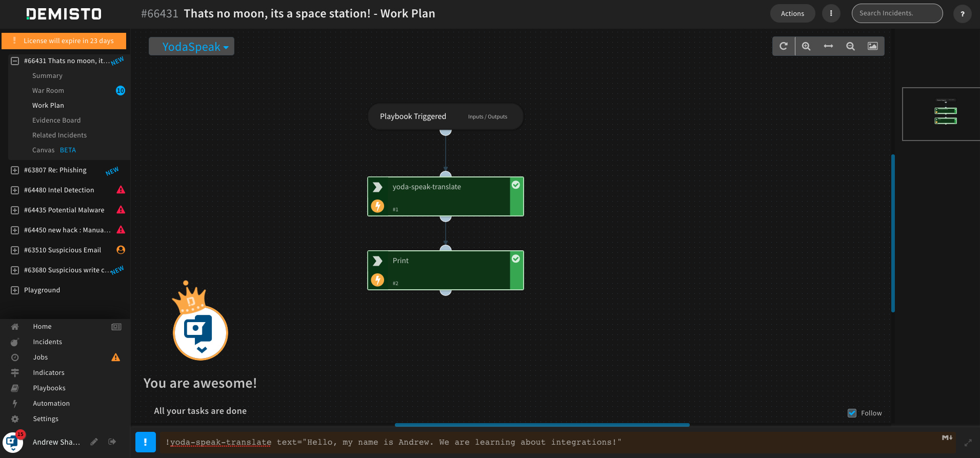
Task: Open DBot chat avatar with notifications
Action: (x=13, y=442)
